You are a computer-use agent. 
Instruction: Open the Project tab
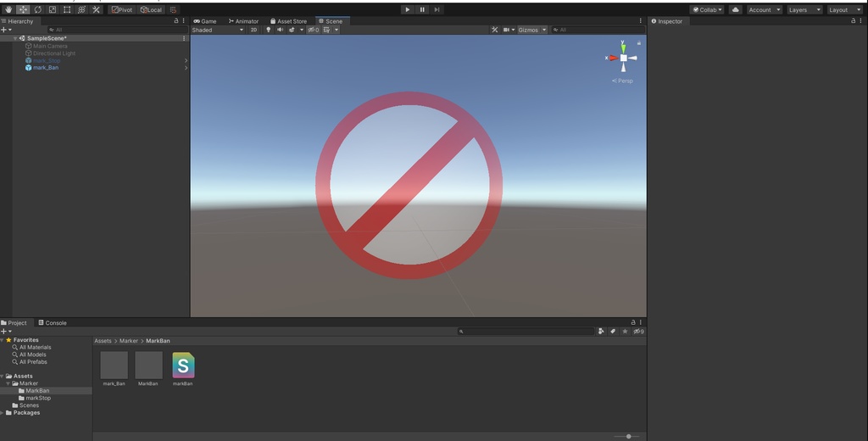coord(14,322)
